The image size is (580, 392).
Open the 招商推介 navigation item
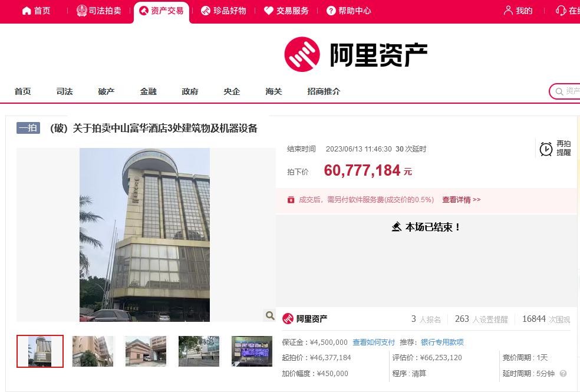pyautogui.click(x=324, y=91)
